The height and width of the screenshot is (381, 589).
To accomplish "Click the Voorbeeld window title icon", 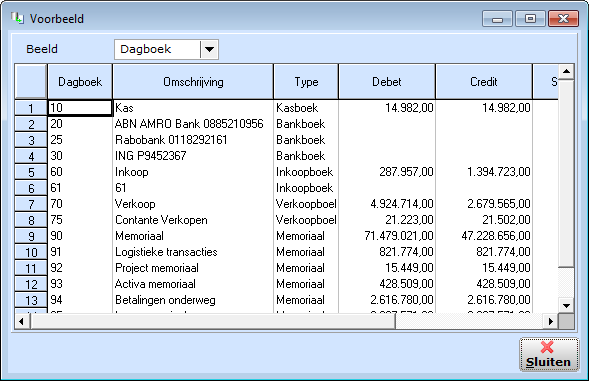I will (x=17, y=18).
